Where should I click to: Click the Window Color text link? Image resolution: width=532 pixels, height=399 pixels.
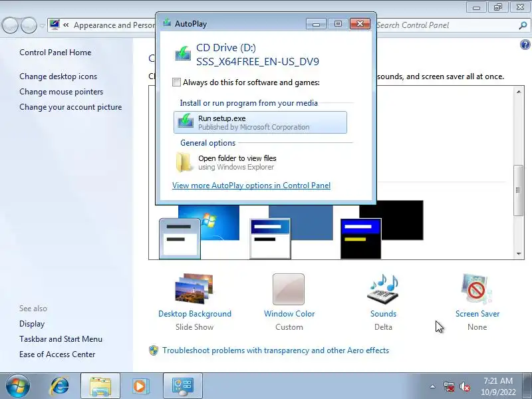[289, 314]
